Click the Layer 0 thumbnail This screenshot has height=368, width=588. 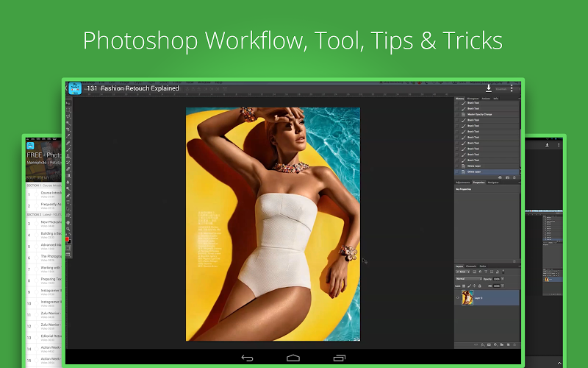point(467,298)
